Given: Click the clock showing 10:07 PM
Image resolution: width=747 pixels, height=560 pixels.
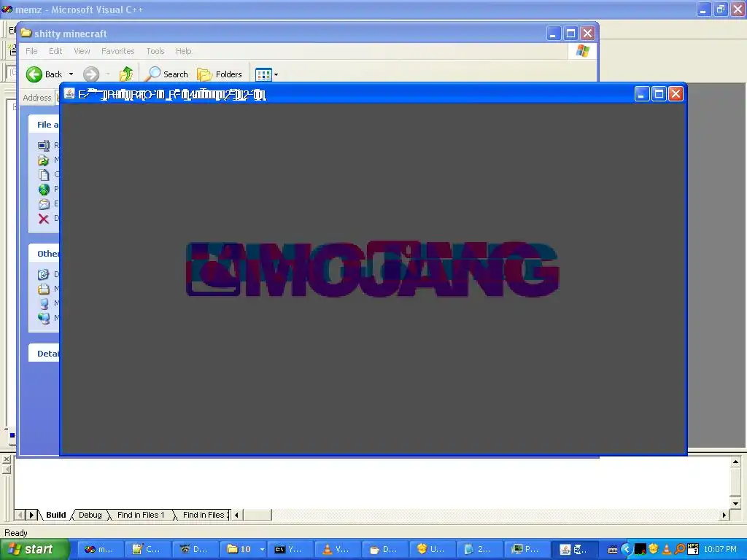Looking at the screenshot, I should pyautogui.click(x=720, y=550).
